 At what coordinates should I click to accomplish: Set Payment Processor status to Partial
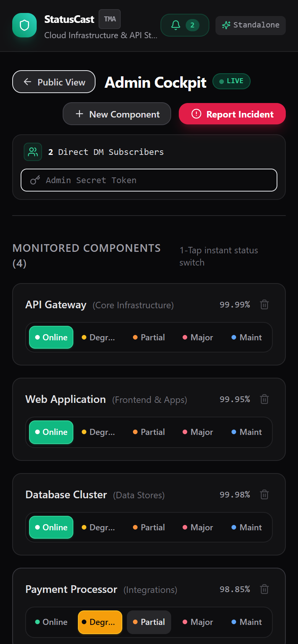149,622
